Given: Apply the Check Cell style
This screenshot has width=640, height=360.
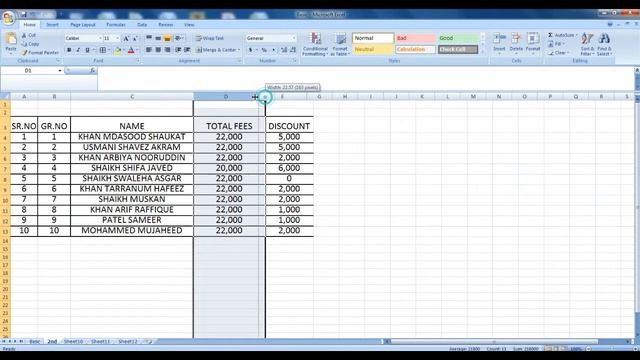Looking at the screenshot, I should [458, 49].
